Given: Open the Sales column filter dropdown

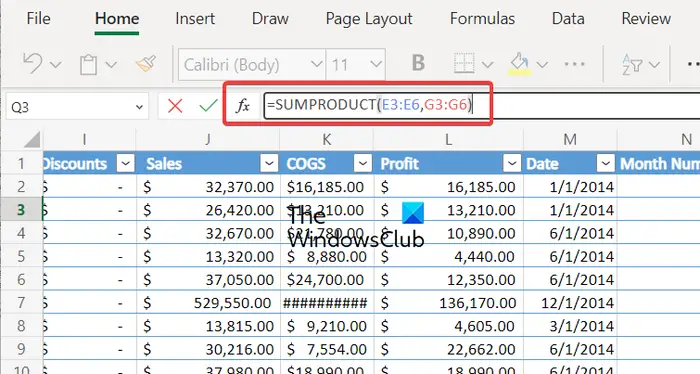Looking at the screenshot, I should [x=269, y=163].
